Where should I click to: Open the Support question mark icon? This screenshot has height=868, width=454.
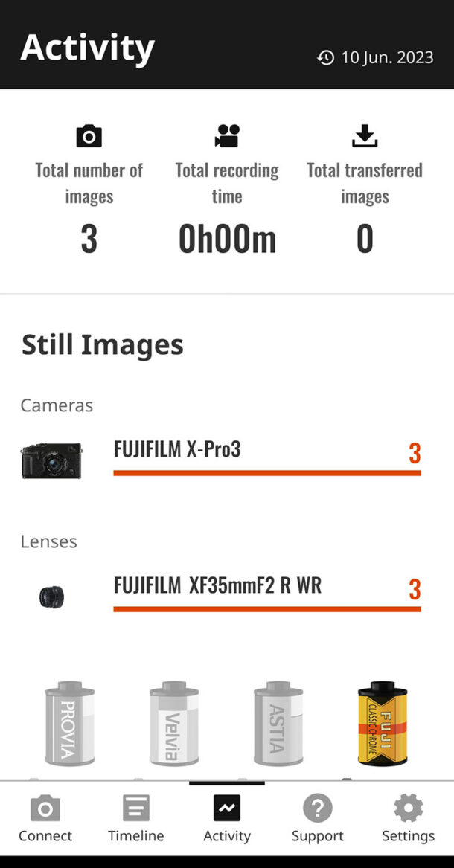(318, 808)
